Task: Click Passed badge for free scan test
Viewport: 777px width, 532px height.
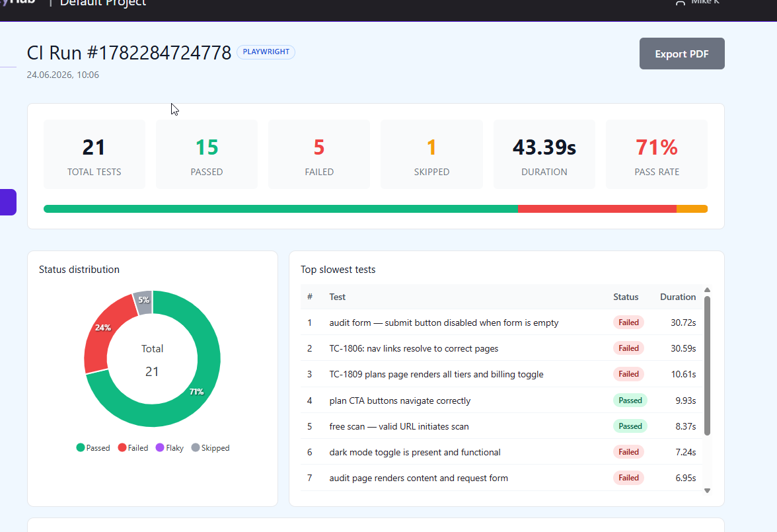Action: click(630, 426)
